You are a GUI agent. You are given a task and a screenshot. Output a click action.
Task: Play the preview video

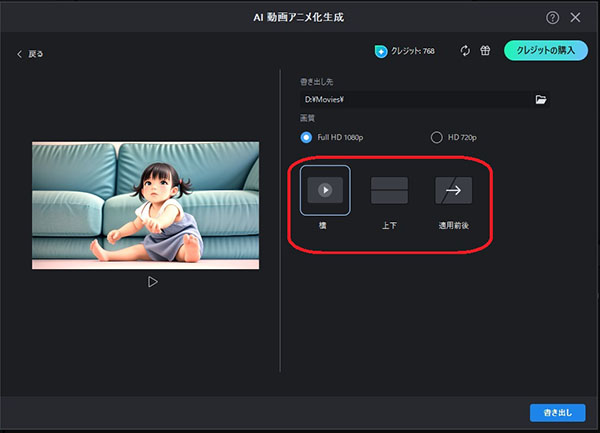(152, 282)
